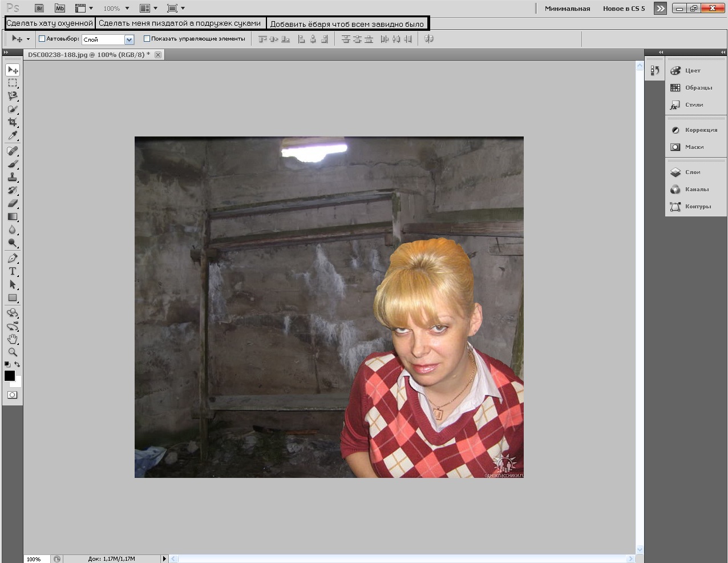Enable the Автовыбор checkbox
The width and height of the screenshot is (728, 563).
42,39
